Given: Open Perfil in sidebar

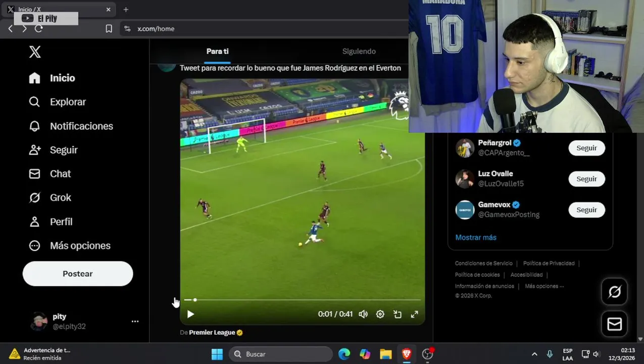Looking at the screenshot, I should [51, 221].
